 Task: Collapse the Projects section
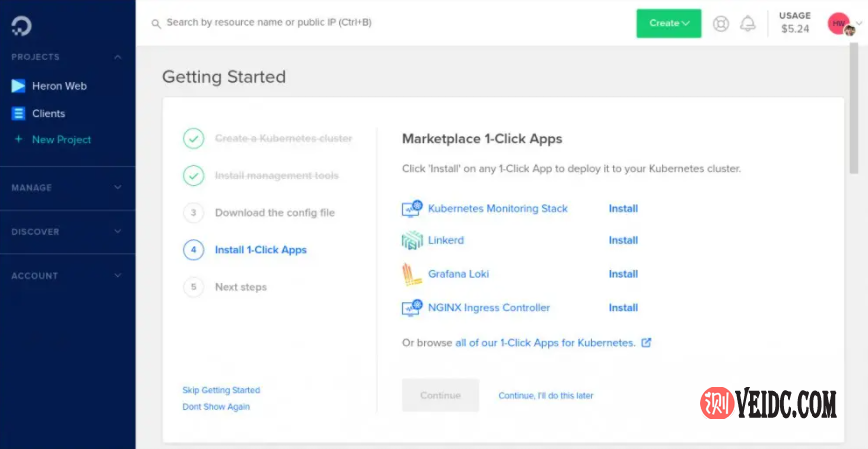(x=118, y=57)
